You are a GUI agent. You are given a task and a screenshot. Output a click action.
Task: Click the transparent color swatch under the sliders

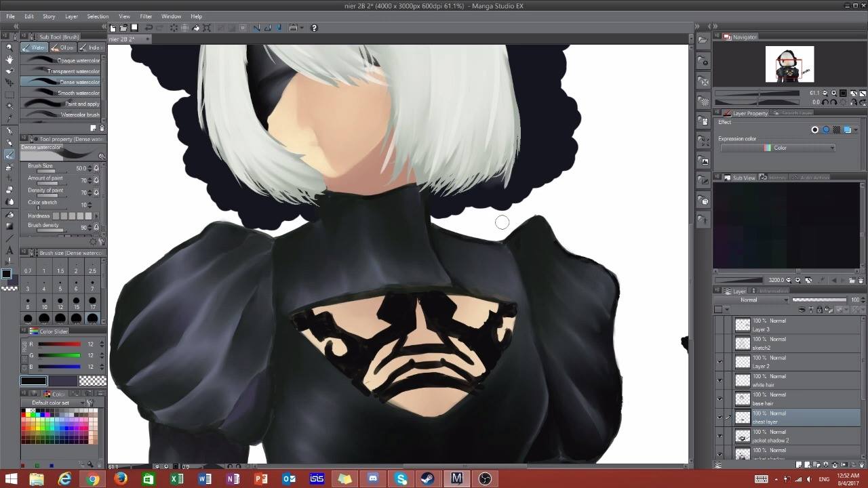pos(92,381)
